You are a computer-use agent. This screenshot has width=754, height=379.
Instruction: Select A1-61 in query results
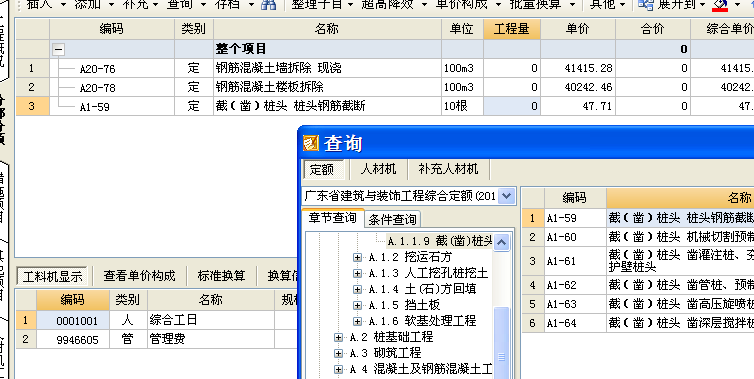click(x=562, y=261)
